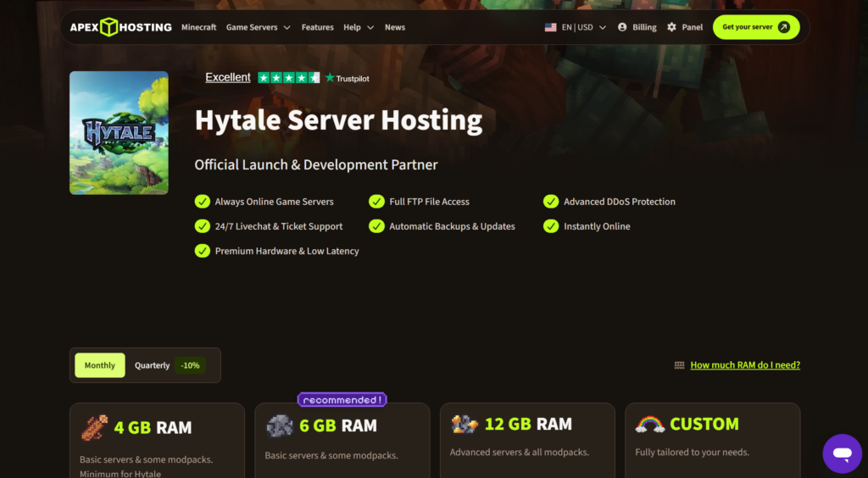
Task: Click the 4 GB RAM plan icon
Action: click(94, 428)
